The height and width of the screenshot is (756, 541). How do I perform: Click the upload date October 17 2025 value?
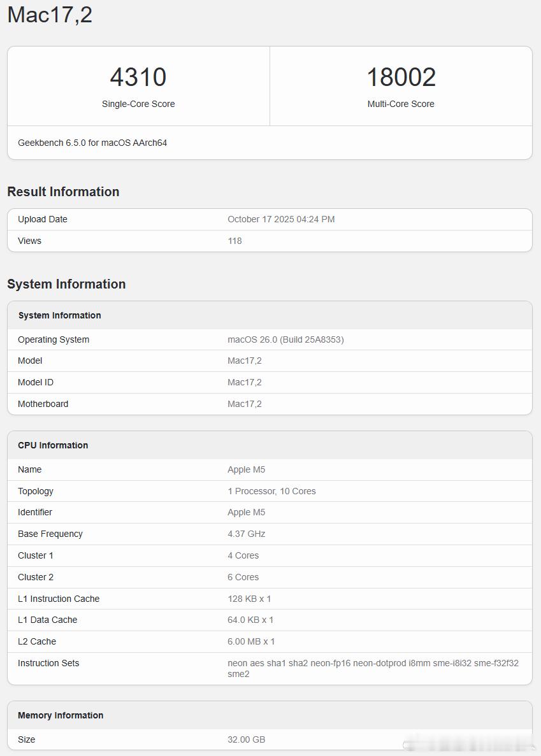click(281, 219)
